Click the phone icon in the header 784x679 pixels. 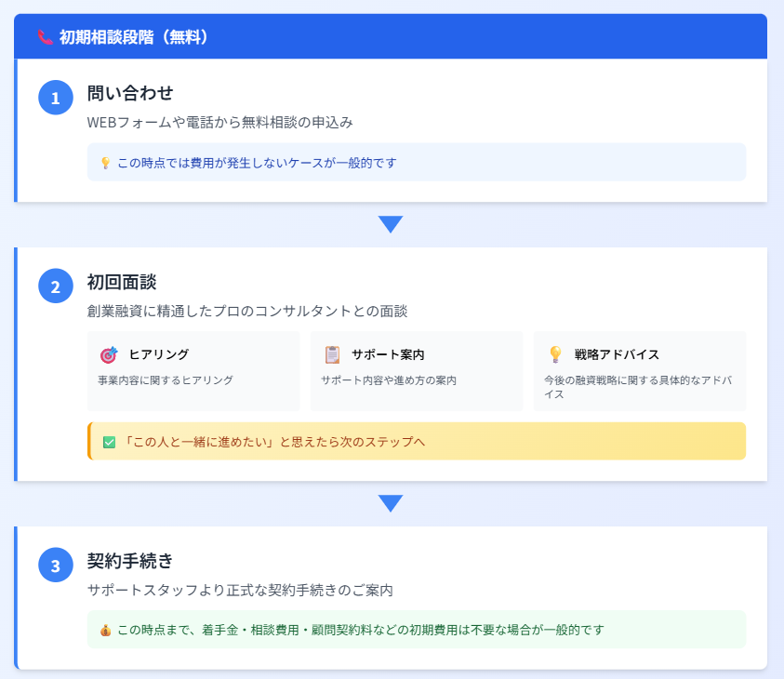point(44,35)
